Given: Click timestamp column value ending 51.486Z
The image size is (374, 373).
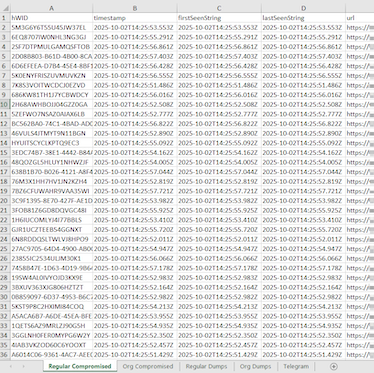Looking at the screenshot, I should pyautogui.click(x=135, y=85).
